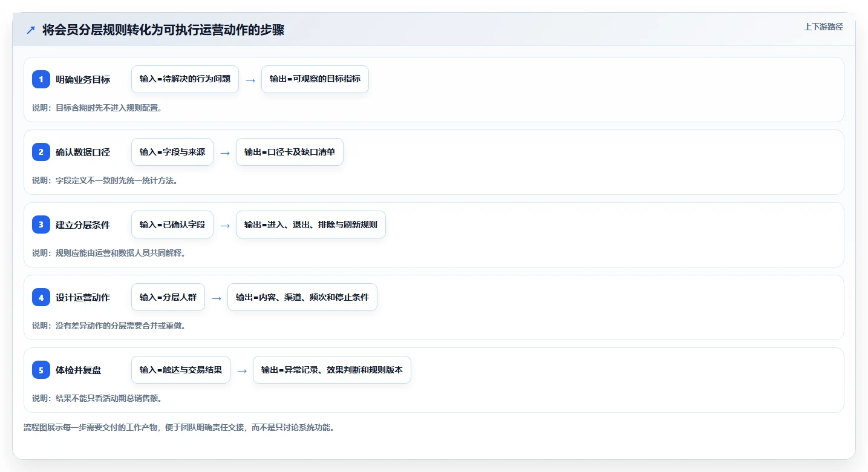868x472 pixels.
Task: Click the arrow icon beside the page title
Action: point(31,30)
